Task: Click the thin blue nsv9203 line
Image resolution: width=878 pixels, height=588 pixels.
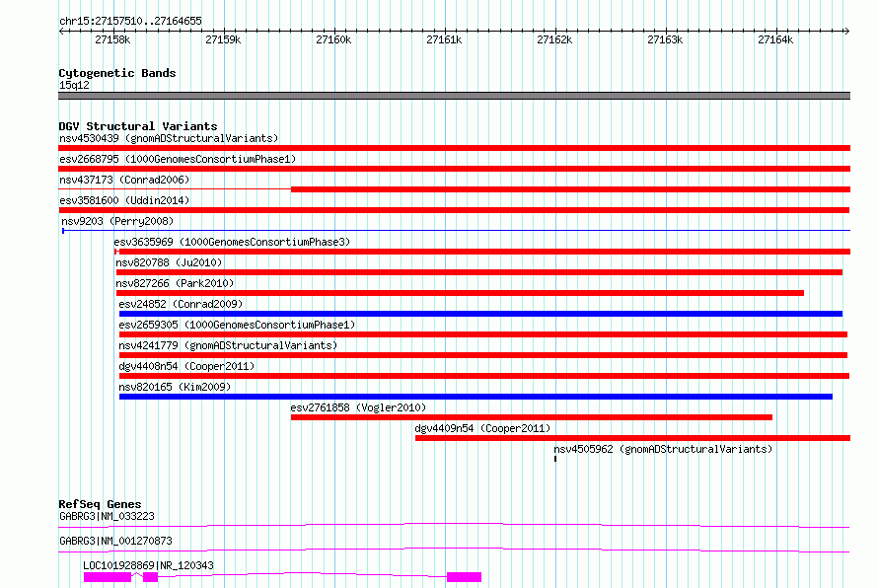Action: pos(457,230)
